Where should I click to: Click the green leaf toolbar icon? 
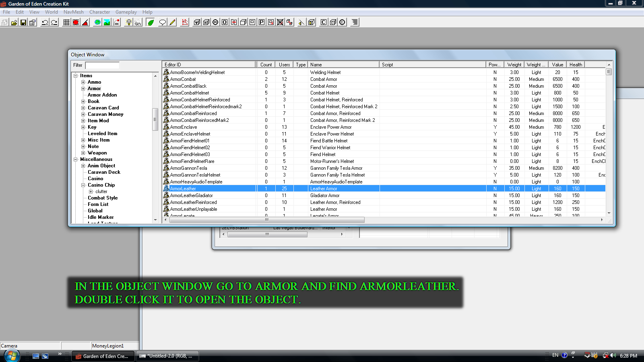pos(151,23)
